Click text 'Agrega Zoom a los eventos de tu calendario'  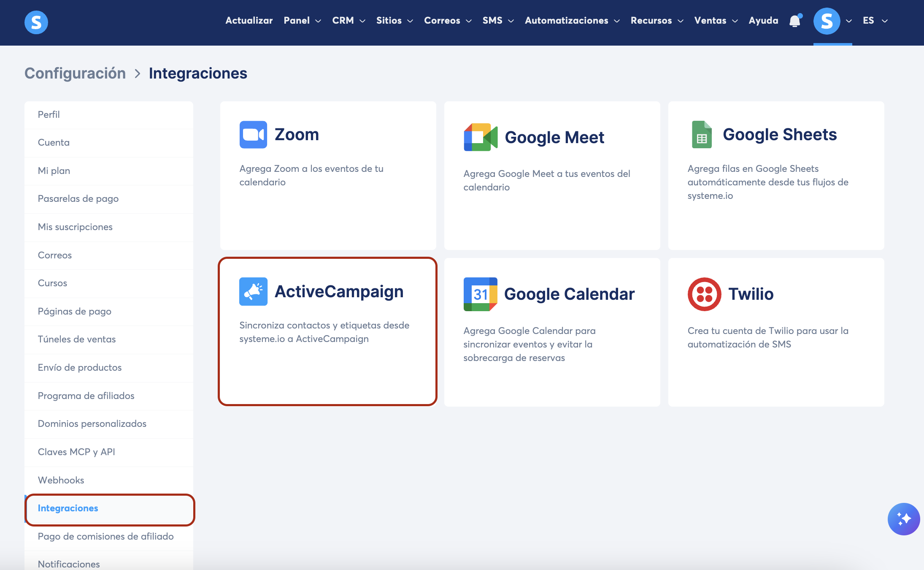(311, 175)
